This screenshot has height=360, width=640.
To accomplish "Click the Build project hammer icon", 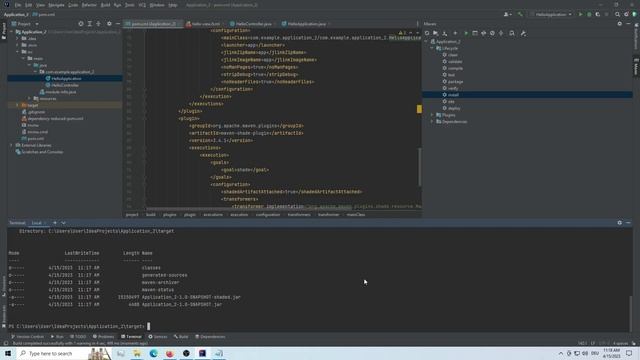I will (520, 14).
